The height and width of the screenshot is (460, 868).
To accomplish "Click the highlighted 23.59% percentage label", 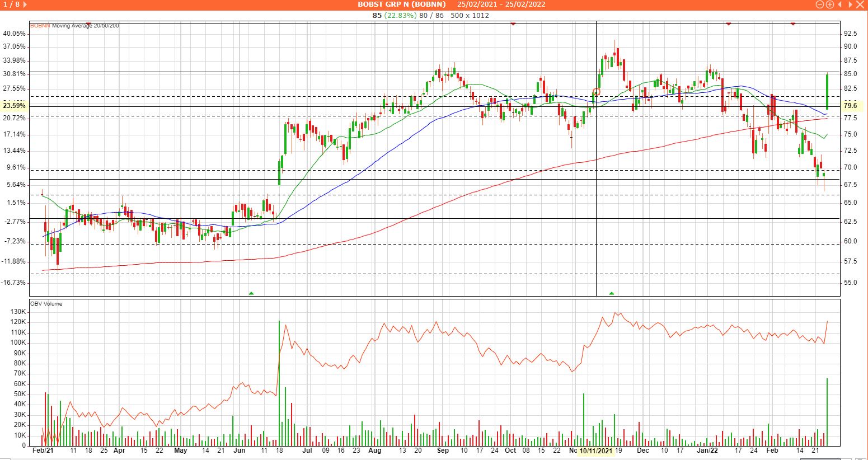I will click(x=14, y=106).
